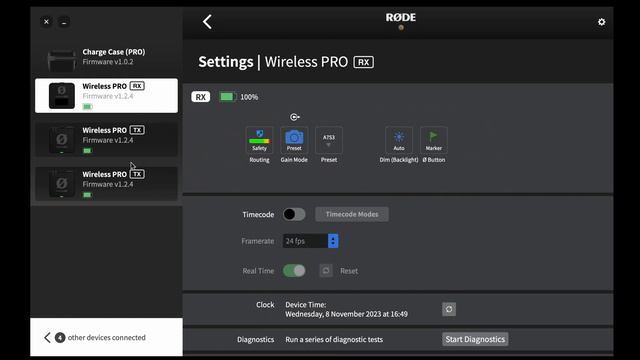Select first Wireless PRO TX device

(106, 139)
